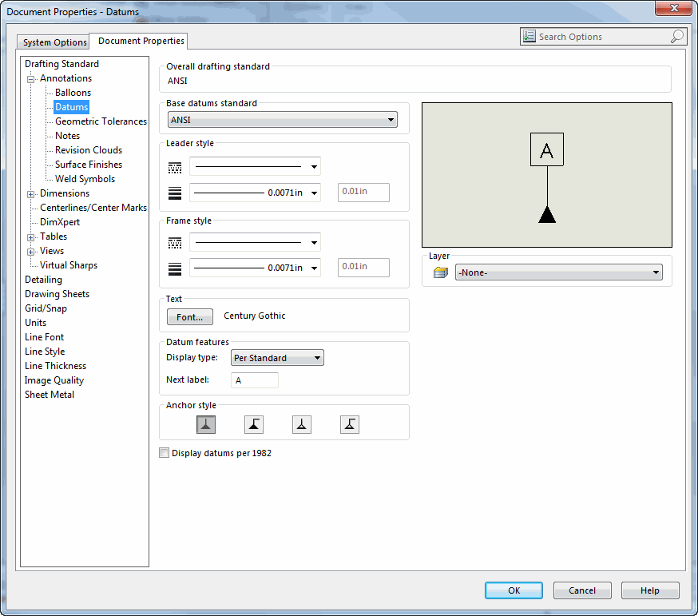
Task: Open Image Quality settings
Action: tap(54, 380)
